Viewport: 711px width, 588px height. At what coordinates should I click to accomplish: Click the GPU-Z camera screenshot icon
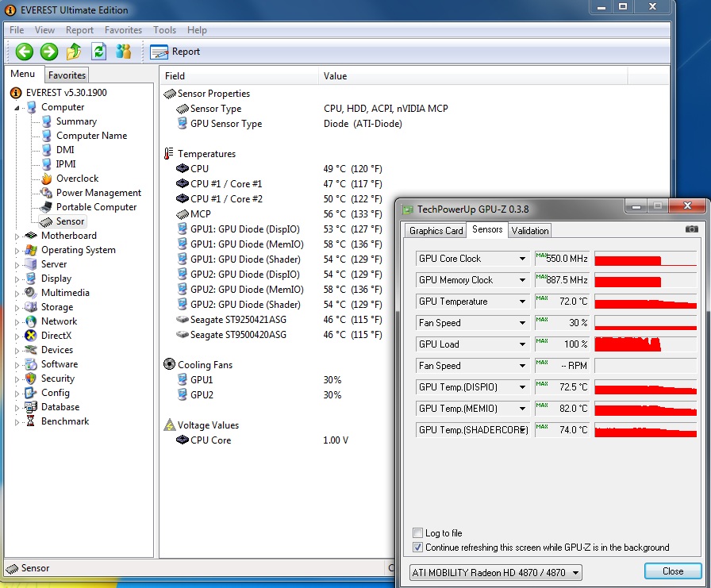(691, 229)
